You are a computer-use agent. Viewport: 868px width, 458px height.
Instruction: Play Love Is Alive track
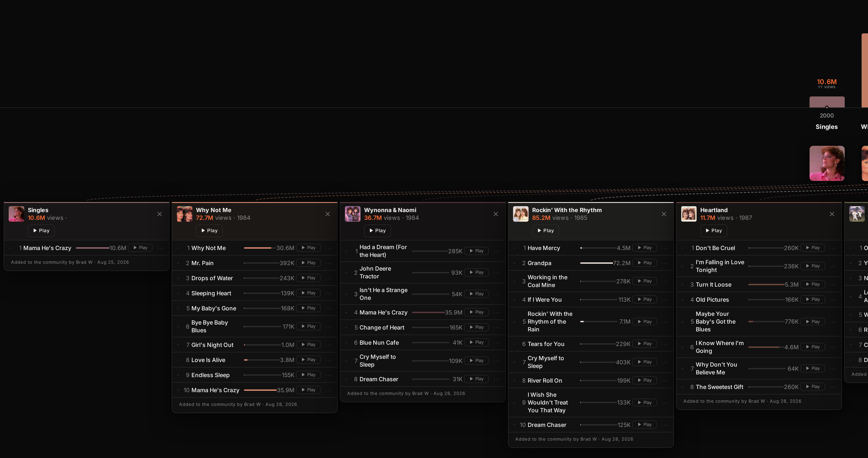[x=308, y=359]
